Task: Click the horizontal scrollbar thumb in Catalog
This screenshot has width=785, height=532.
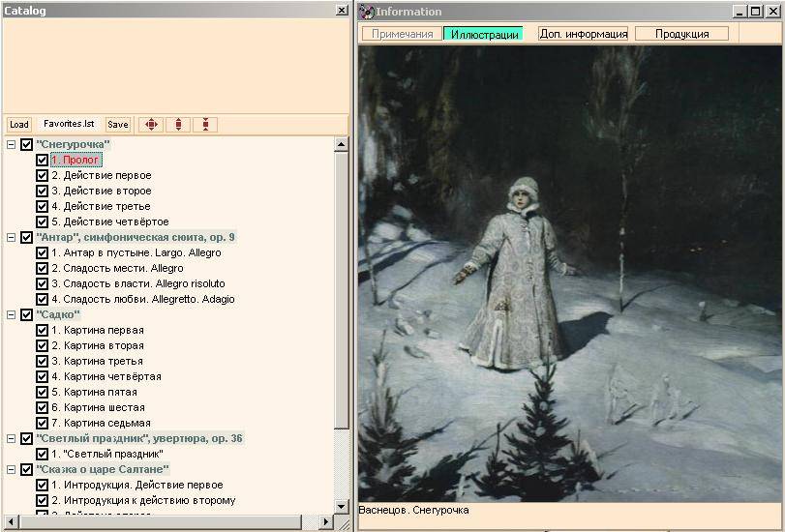Action: click(161, 521)
